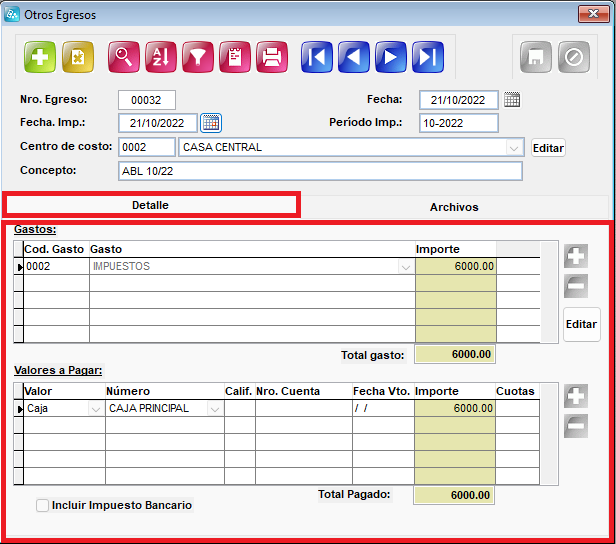Click Centro de costo code field 0002

coord(147,147)
